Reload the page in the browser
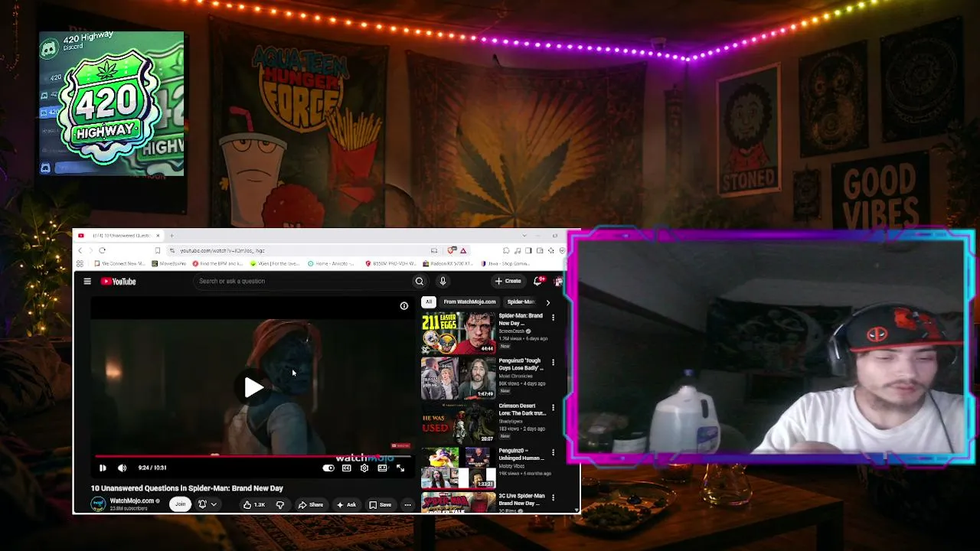The height and width of the screenshot is (551, 980). click(x=102, y=250)
